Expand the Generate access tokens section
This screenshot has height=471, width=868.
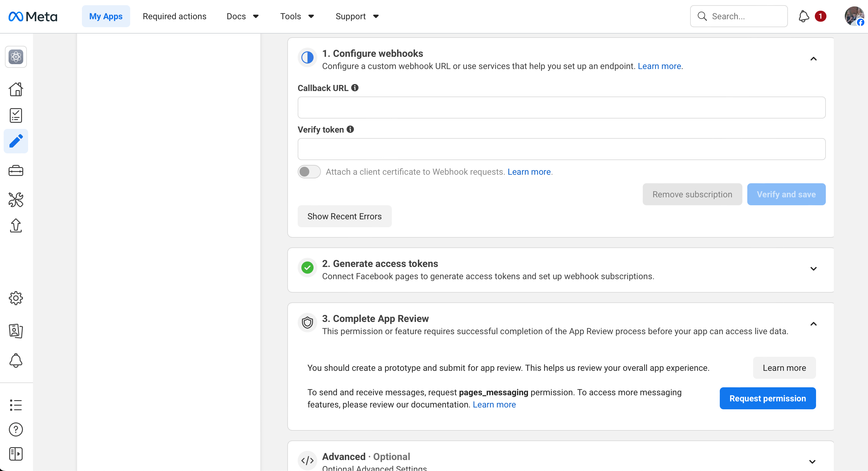pyautogui.click(x=813, y=269)
